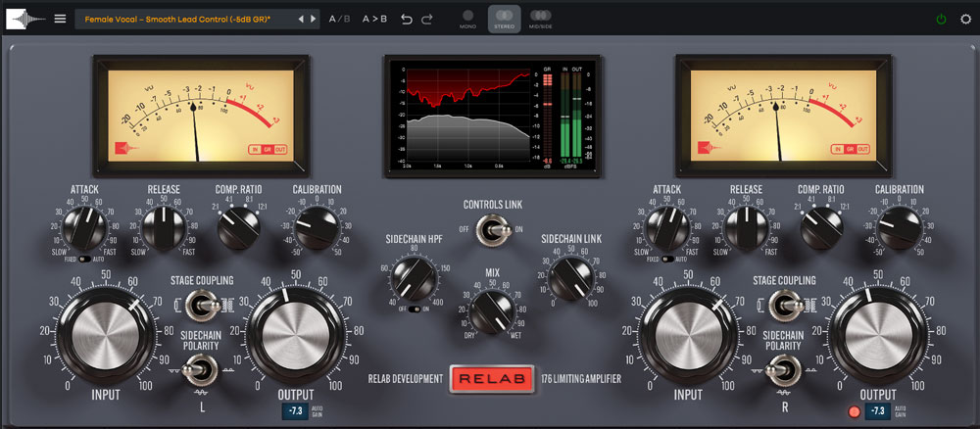Image resolution: width=980 pixels, height=429 pixels.
Task: Set left VU meter to OUT
Action: (x=280, y=149)
